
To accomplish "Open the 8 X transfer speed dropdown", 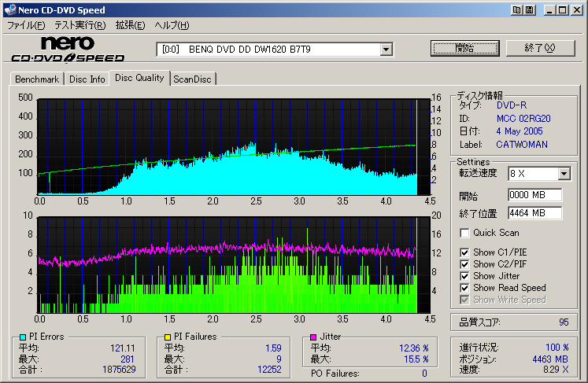I will (564, 174).
